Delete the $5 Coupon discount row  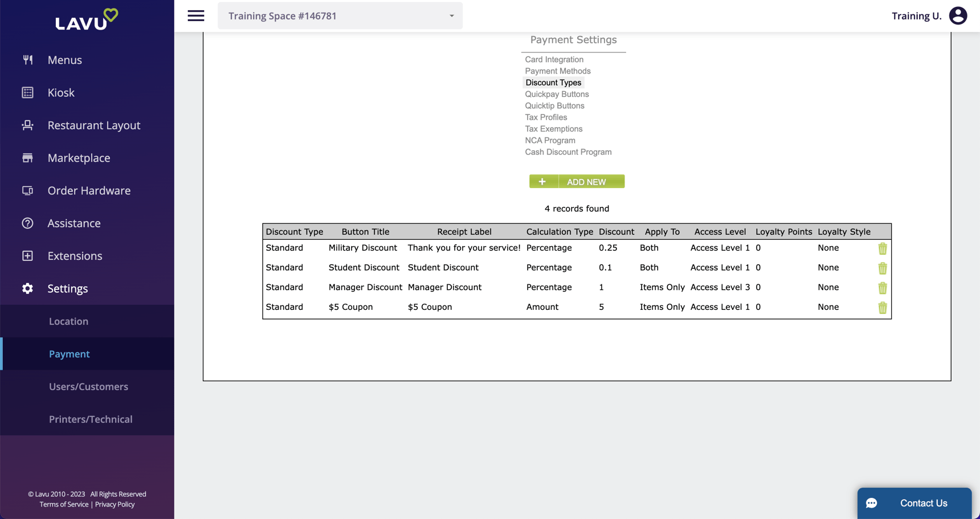[x=882, y=308]
